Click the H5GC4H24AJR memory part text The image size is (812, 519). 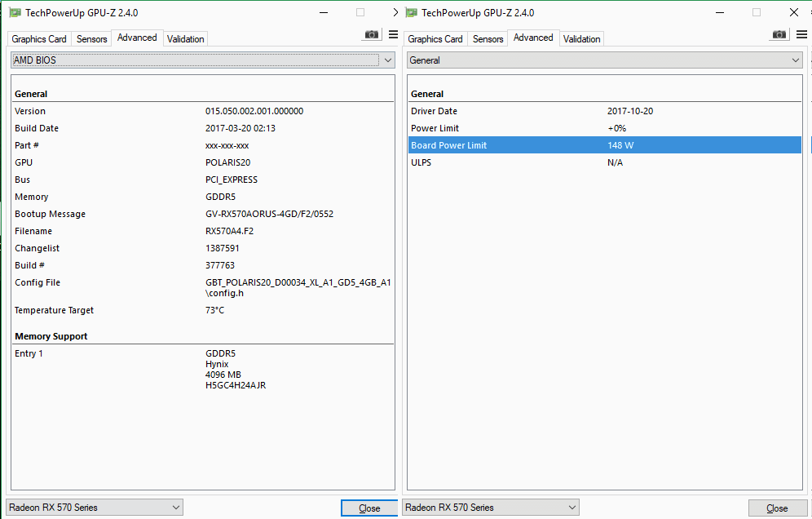pyautogui.click(x=236, y=385)
